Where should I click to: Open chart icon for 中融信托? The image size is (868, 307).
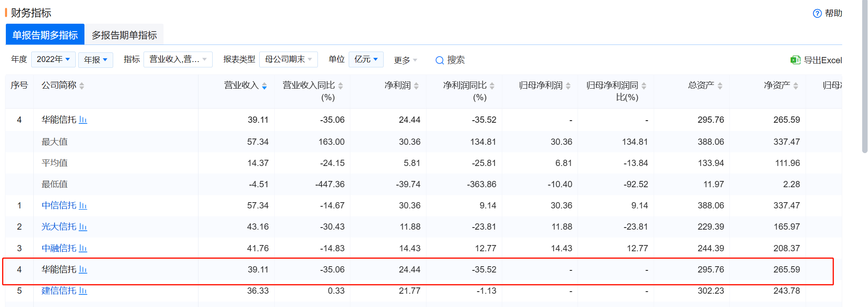(83, 248)
